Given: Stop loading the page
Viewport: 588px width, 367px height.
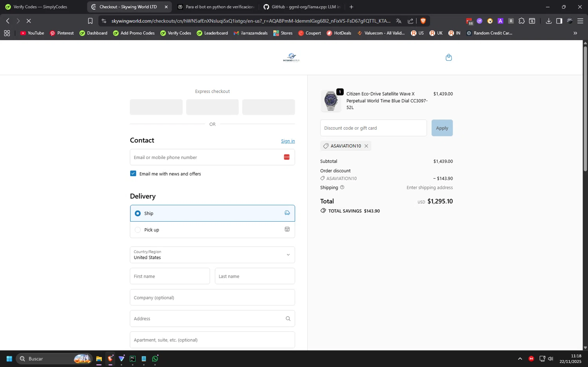Looking at the screenshot, I should coord(29,21).
